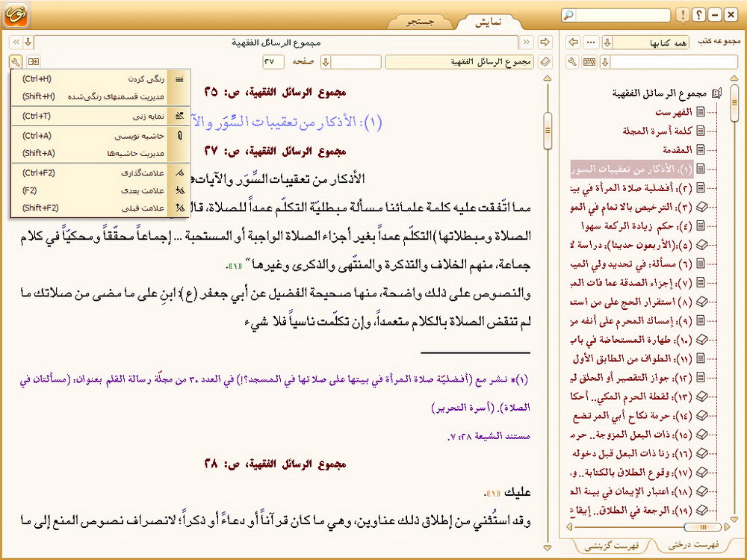Open the dropdown arrow left of the title bar

tap(28, 43)
